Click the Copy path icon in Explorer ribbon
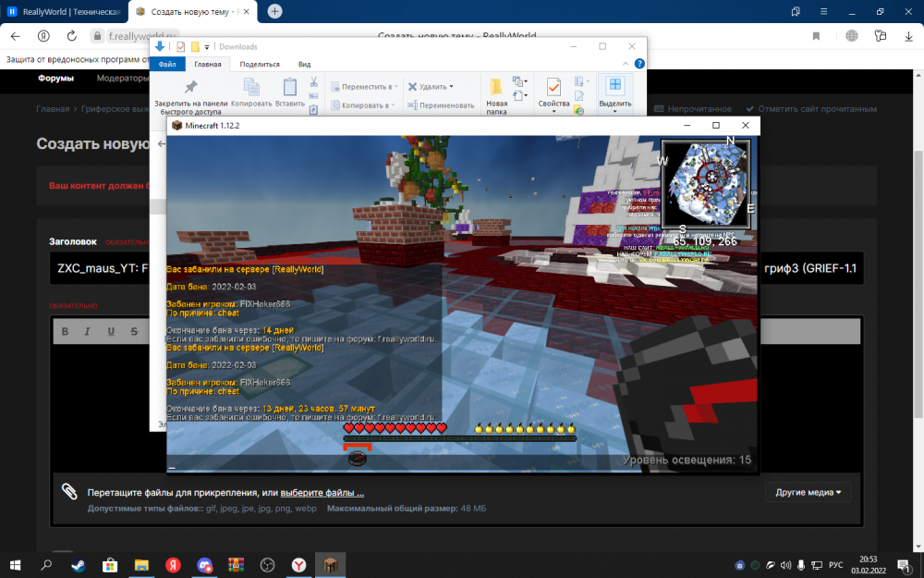This screenshot has width=924, height=578. pyautogui.click(x=313, y=96)
